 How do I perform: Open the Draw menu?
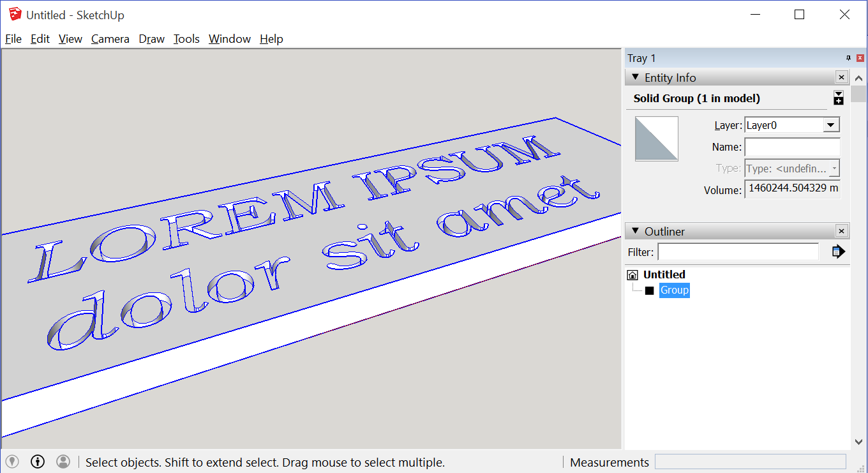pos(151,39)
